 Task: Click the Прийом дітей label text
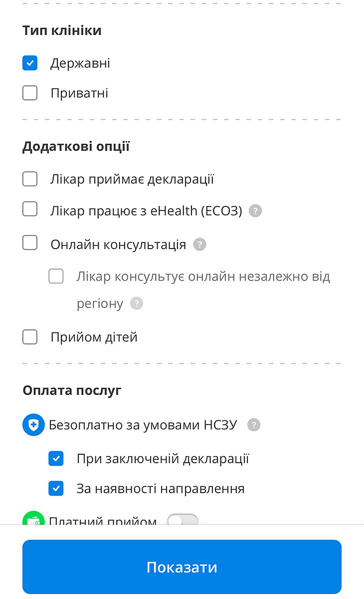(94, 337)
